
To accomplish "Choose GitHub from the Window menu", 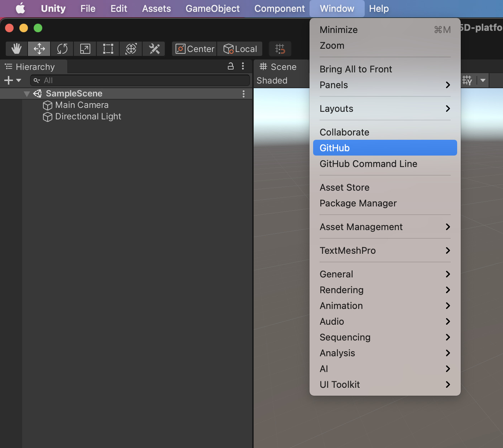I will click(x=385, y=148).
